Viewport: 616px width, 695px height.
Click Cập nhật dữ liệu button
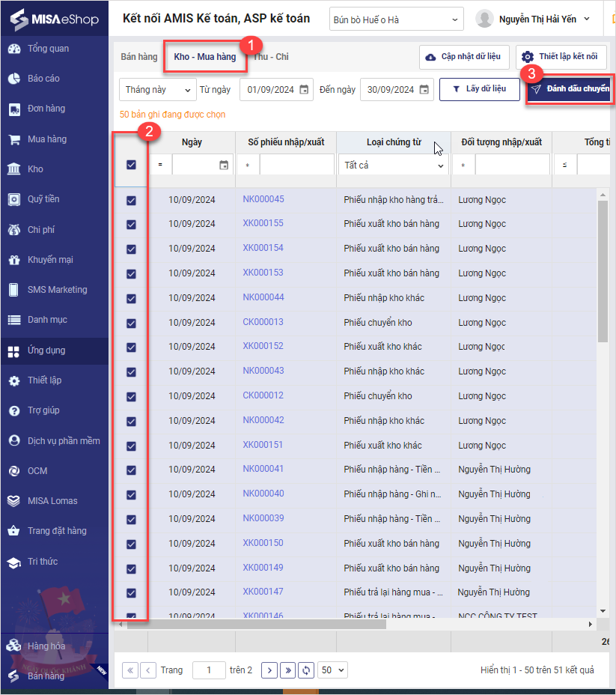pos(464,57)
